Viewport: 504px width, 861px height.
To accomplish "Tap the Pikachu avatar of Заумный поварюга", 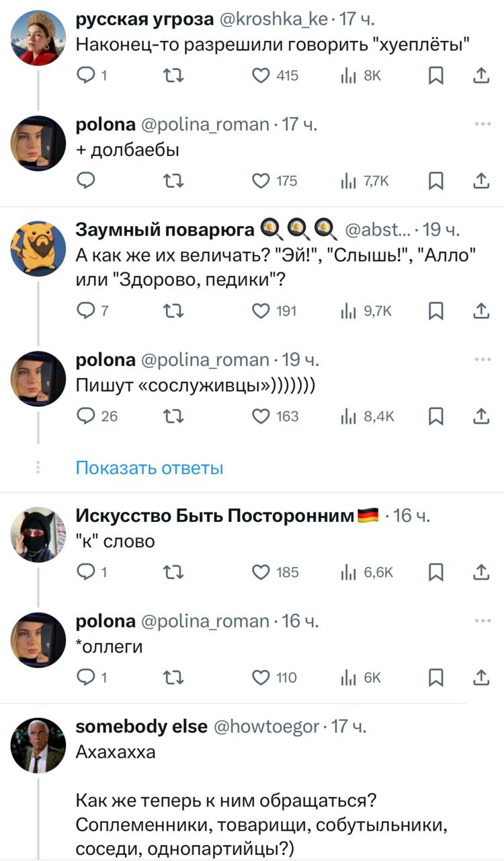I will [x=38, y=248].
